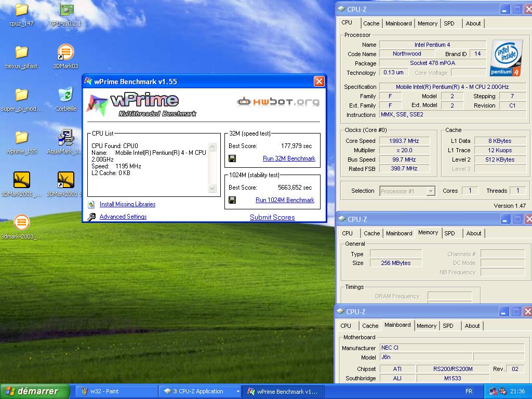Screen dimensions: 532x399
Task: Open Cache tab in CPU-Z Mainboard window
Action: click(370, 326)
